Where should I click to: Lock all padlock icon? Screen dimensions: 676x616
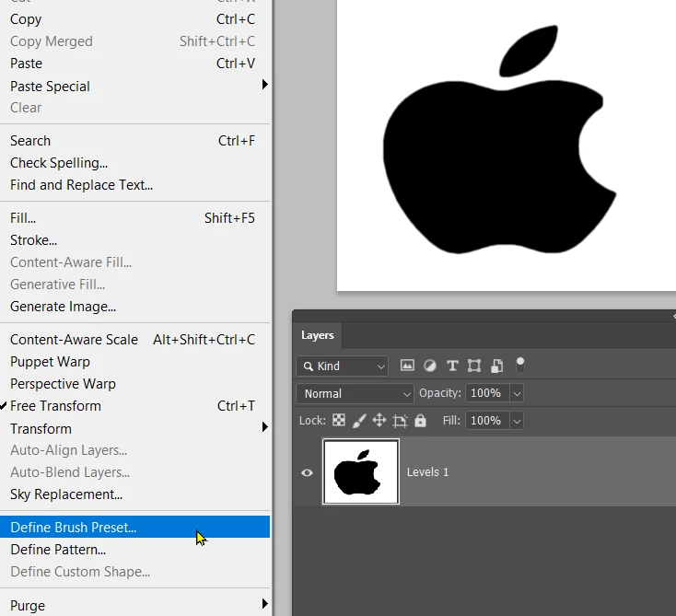(x=420, y=420)
